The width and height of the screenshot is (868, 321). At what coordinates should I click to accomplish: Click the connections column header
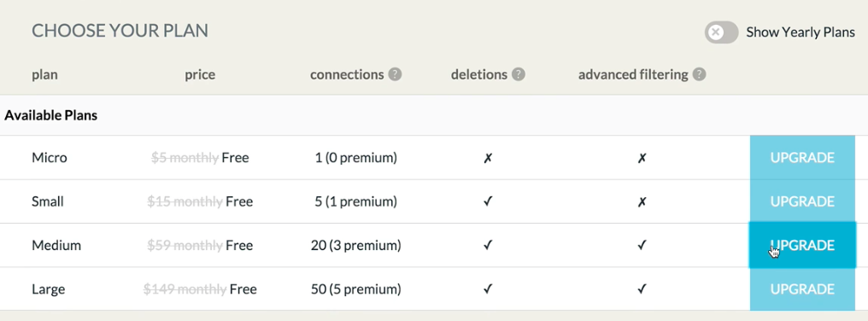(x=347, y=74)
